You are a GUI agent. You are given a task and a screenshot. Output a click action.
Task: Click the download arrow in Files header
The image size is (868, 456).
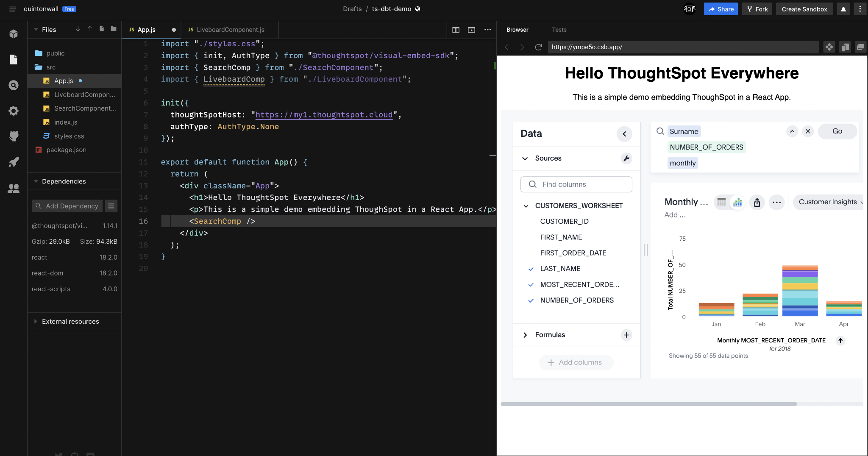[78, 29]
